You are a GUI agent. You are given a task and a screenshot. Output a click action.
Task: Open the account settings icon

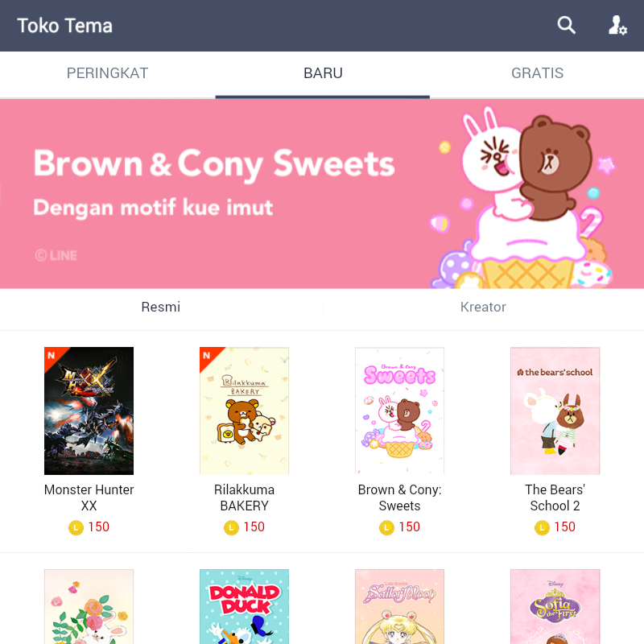(x=617, y=26)
